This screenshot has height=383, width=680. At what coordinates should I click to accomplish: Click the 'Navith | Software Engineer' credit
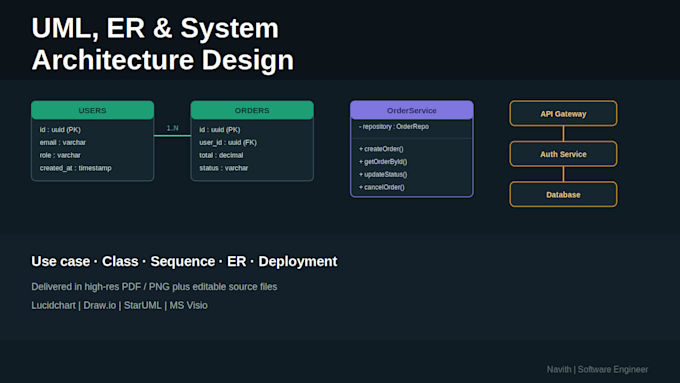coord(597,370)
